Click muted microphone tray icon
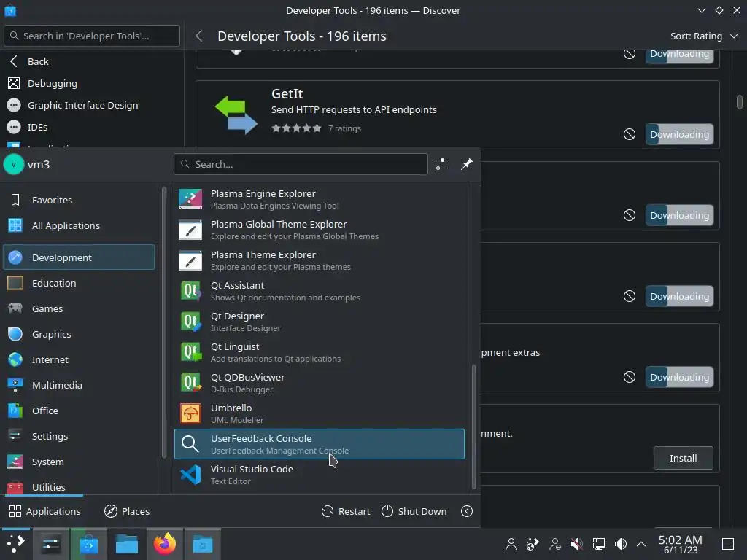This screenshot has width=747, height=560. [576, 544]
